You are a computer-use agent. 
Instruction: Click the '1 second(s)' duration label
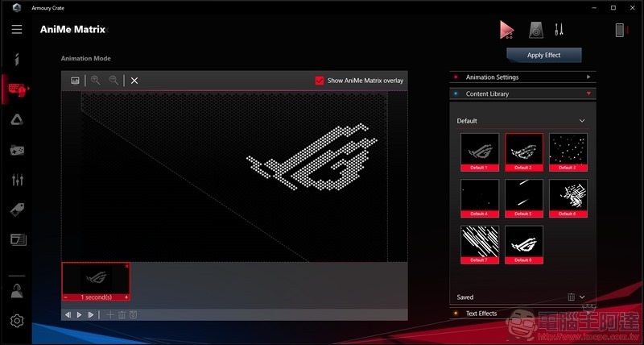click(x=96, y=297)
